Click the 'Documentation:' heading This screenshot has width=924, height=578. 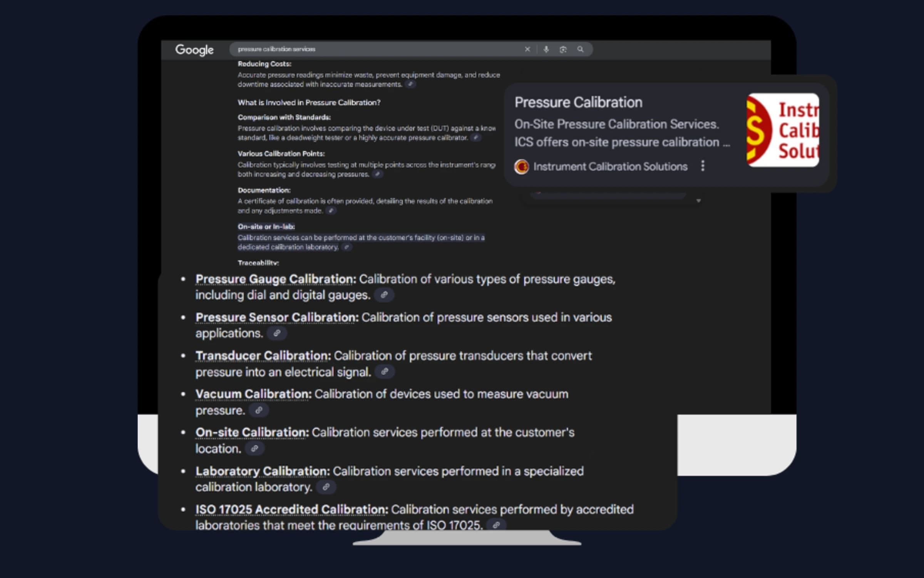pos(264,190)
